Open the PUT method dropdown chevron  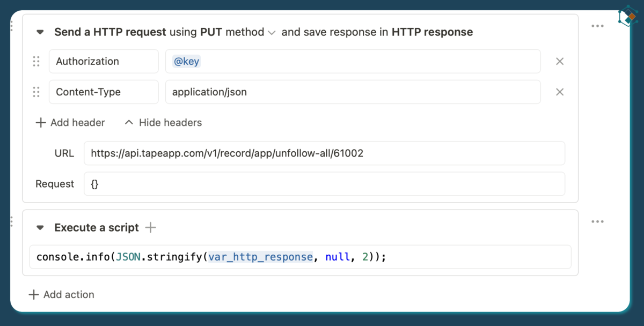[x=272, y=33]
